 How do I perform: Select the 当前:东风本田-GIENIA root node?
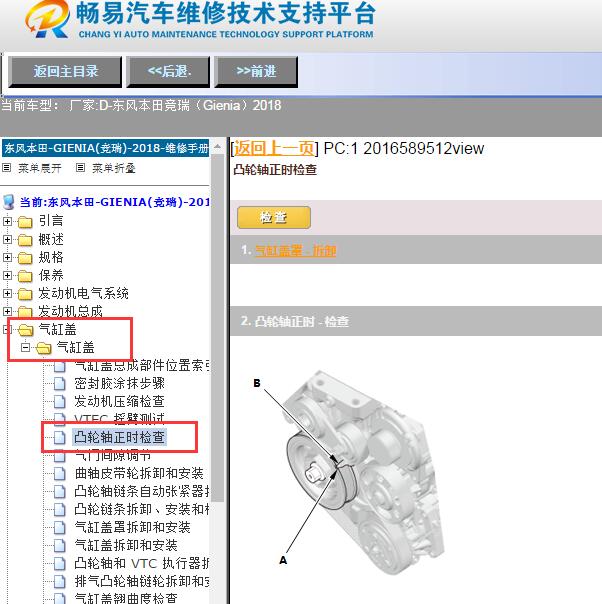click(114, 202)
